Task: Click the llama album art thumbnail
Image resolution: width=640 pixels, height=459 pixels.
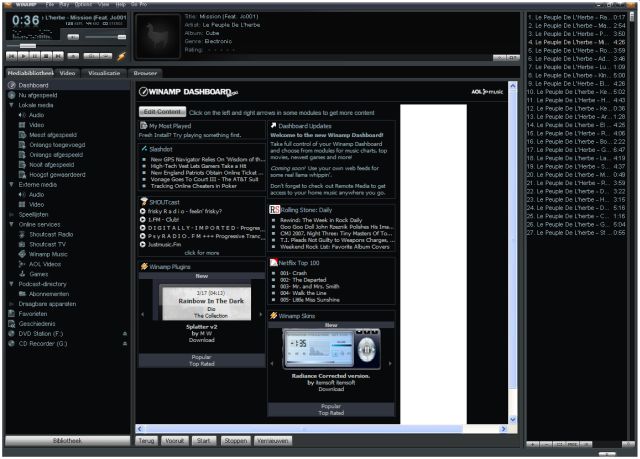Action: pyautogui.click(x=158, y=36)
